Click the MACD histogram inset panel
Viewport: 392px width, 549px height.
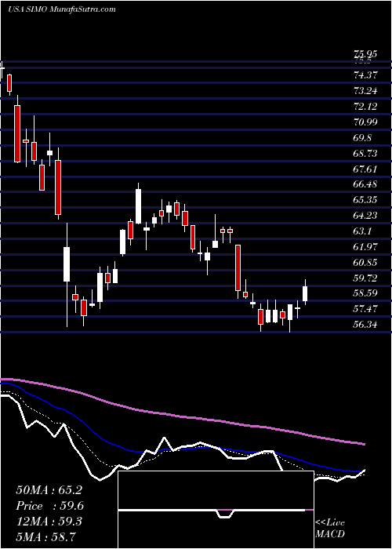point(216,510)
